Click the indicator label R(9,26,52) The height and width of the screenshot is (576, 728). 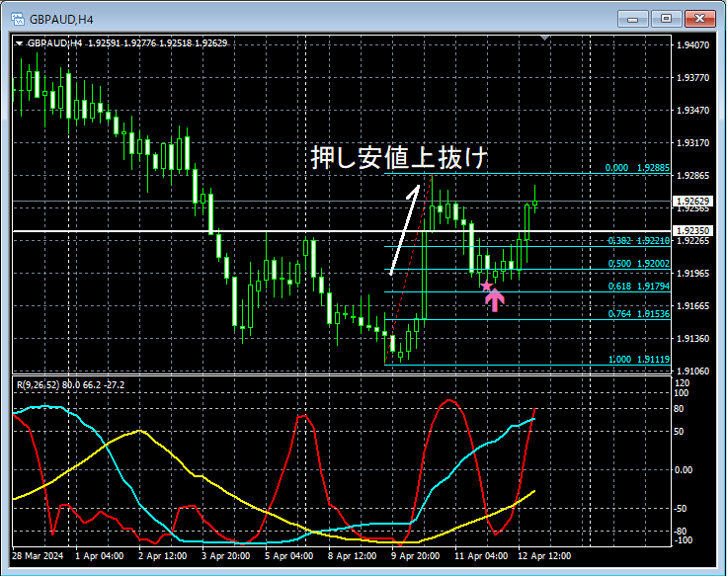38,385
